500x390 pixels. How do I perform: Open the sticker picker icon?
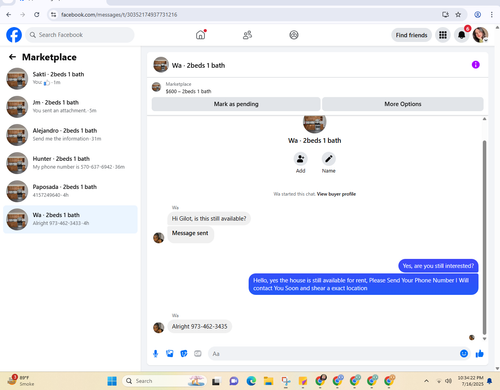click(x=184, y=354)
